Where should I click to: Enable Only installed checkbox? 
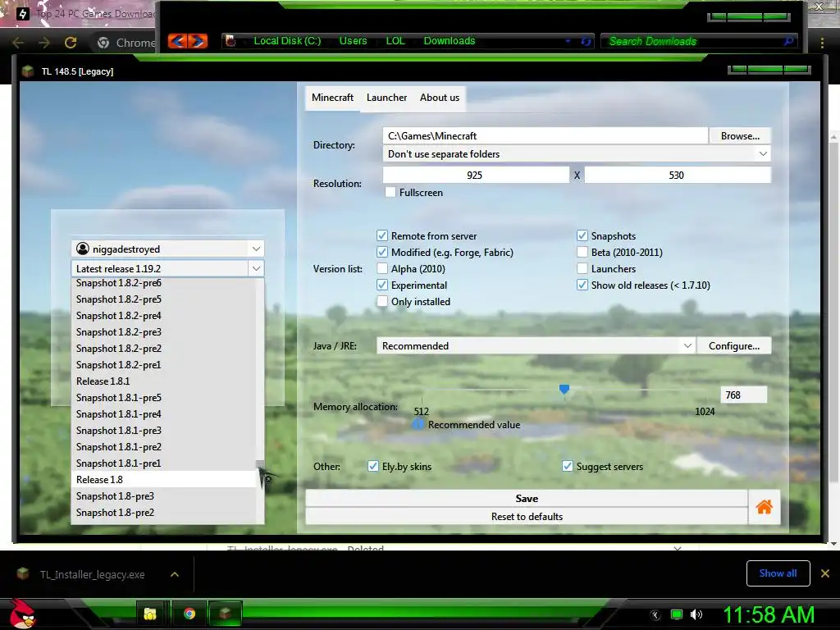[382, 301]
